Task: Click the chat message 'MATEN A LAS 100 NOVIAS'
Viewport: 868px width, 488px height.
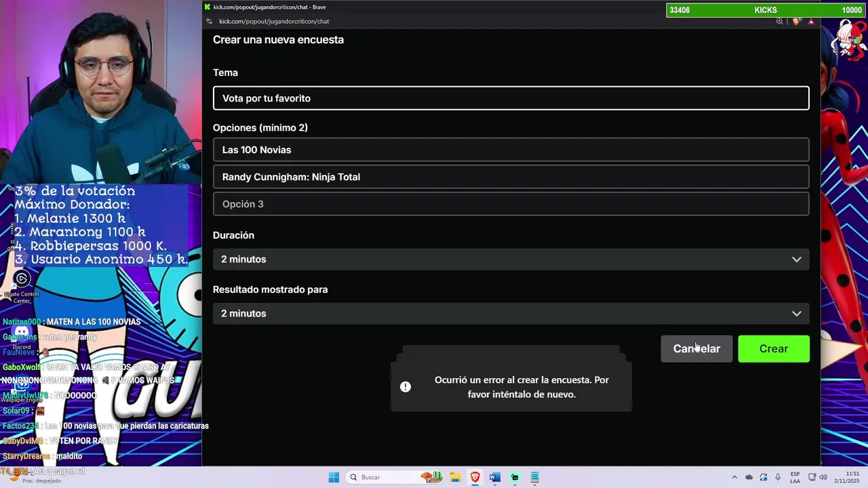Action: click(x=94, y=322)
